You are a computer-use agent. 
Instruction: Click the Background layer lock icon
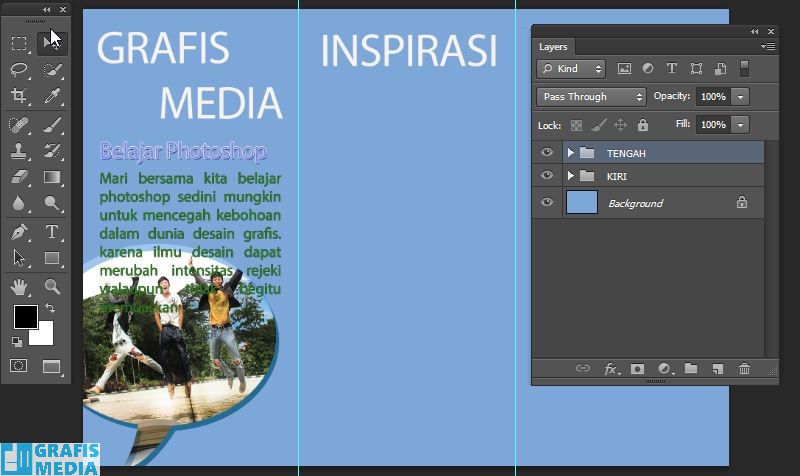[742, 202]
